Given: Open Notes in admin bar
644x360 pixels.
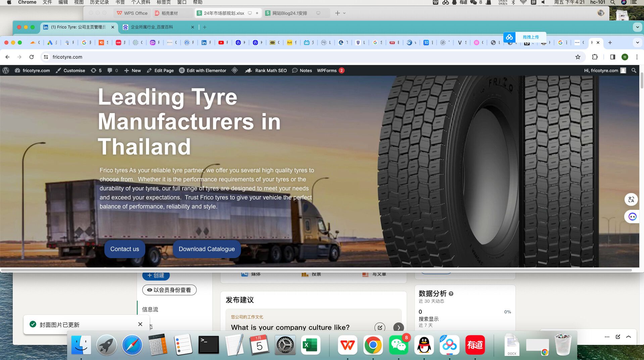Looking at the screenshot, I should coord(302,70).
